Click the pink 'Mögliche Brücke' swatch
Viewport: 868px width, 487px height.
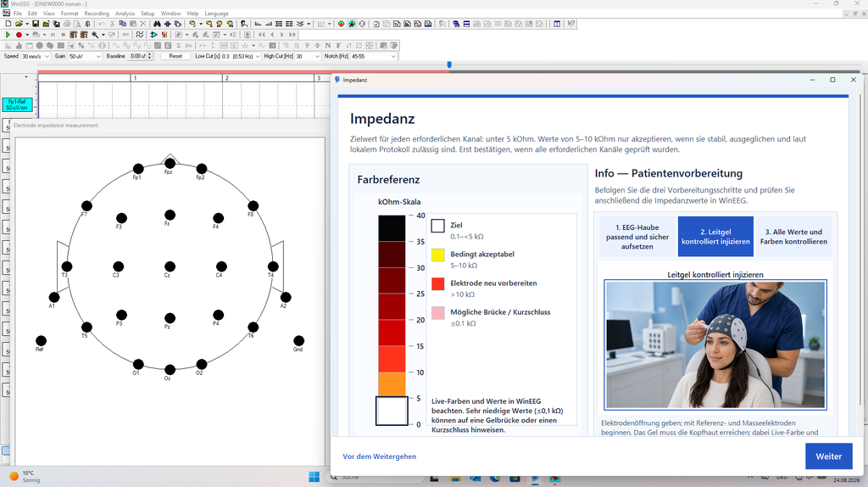438,313
